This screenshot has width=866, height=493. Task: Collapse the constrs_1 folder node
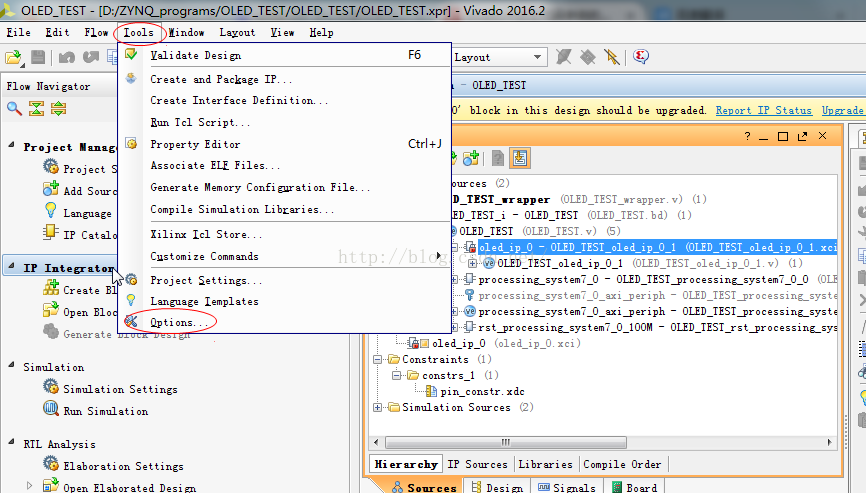pyautogui.click(x=397, y=375)
